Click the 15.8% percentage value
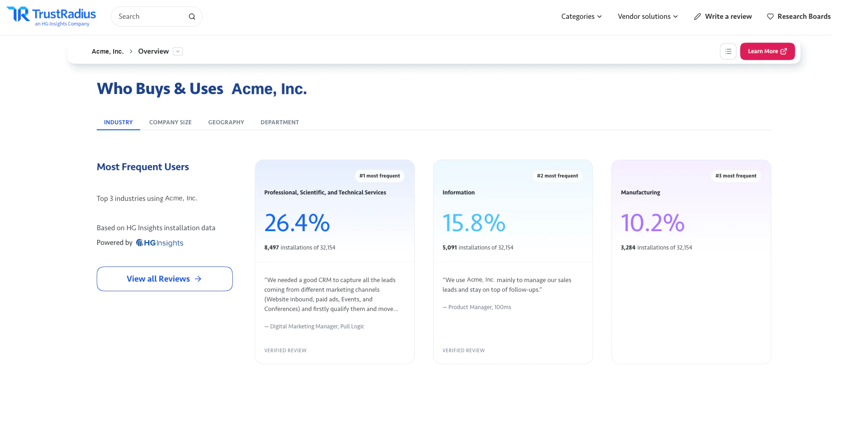The height and width of the screenshot is (438, 868). click(474, 223)
